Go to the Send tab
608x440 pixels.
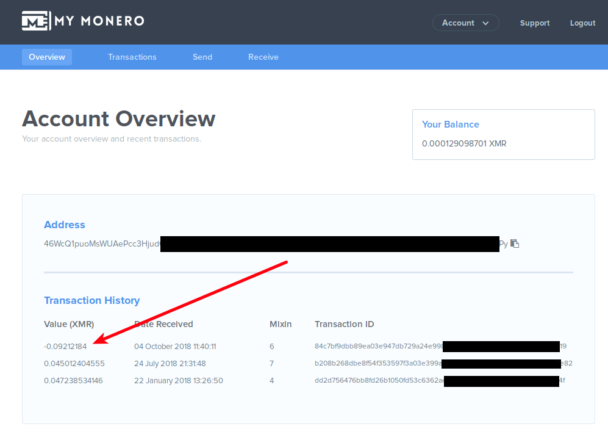(202, 57)
